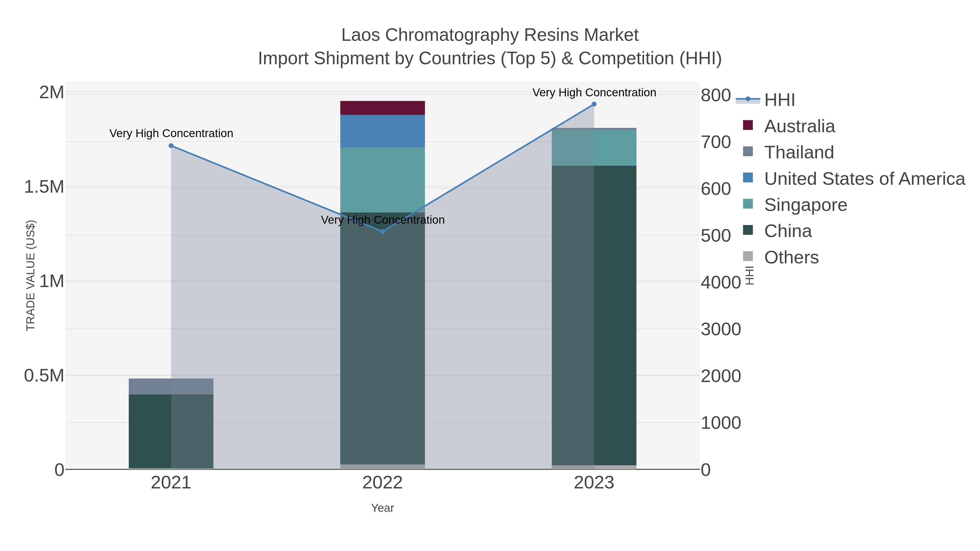This screenshot has height=551, width=980.
Task: Click the 2000 right axis tick label
Action: tap(721, 376)
